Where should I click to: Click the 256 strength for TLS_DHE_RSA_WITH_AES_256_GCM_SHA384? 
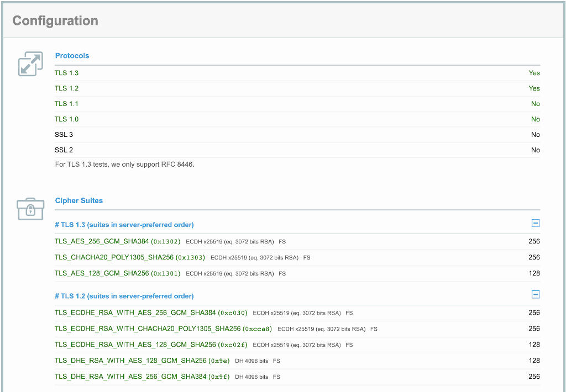[x=534, y=377]
